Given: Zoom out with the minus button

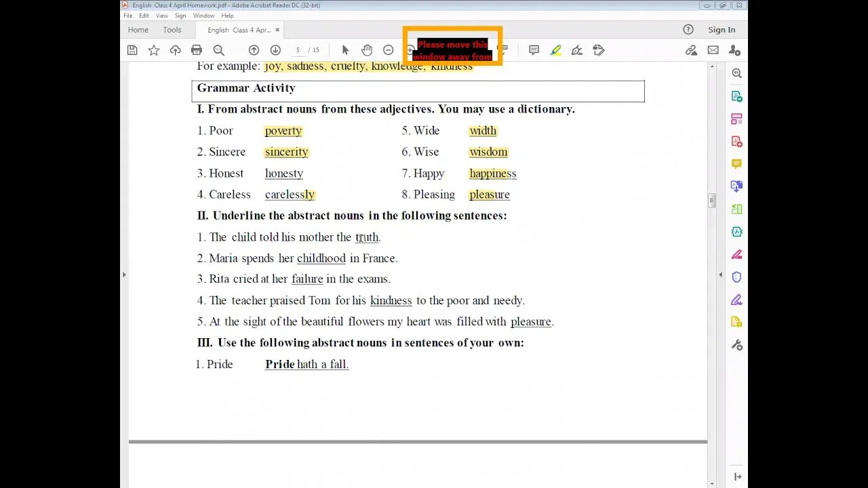Looking at the screenshot, I should [x=388, y=50].
